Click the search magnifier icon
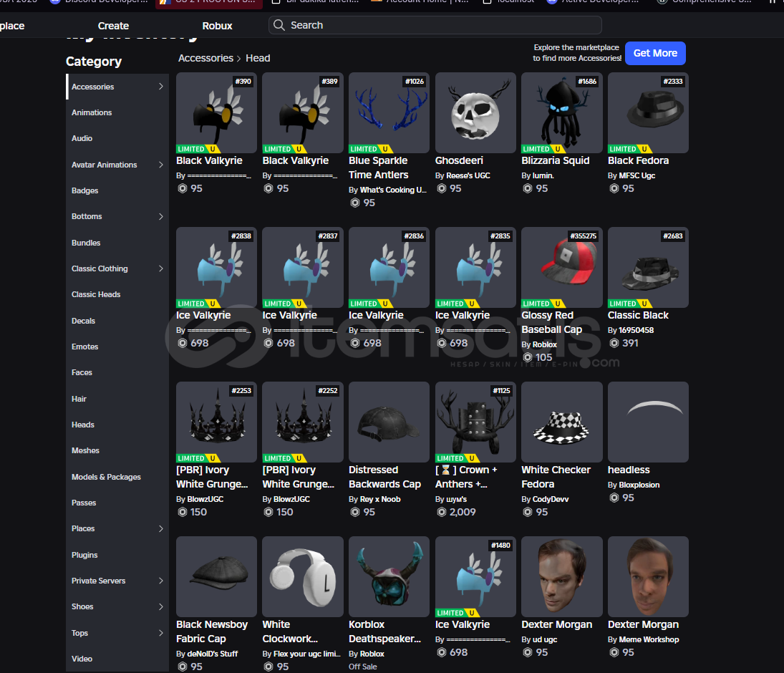784x673 pixels. pyautogui.click(x=279, y=25)
